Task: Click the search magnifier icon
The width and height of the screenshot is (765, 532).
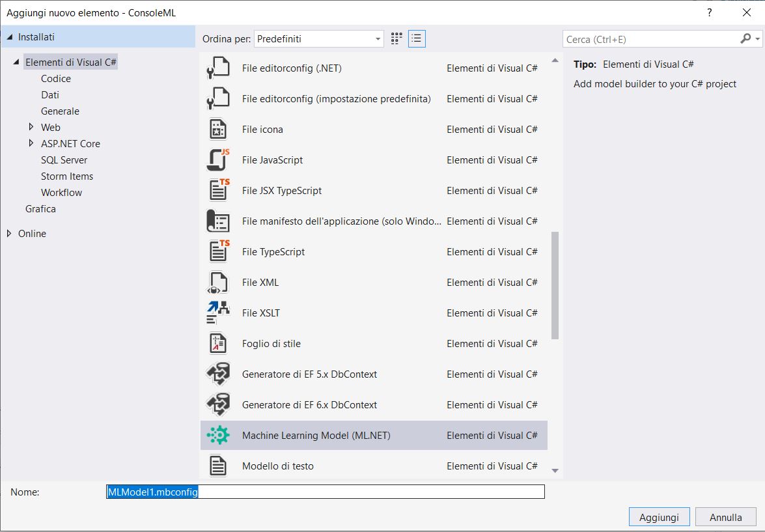Action: [x=745, y=38]
